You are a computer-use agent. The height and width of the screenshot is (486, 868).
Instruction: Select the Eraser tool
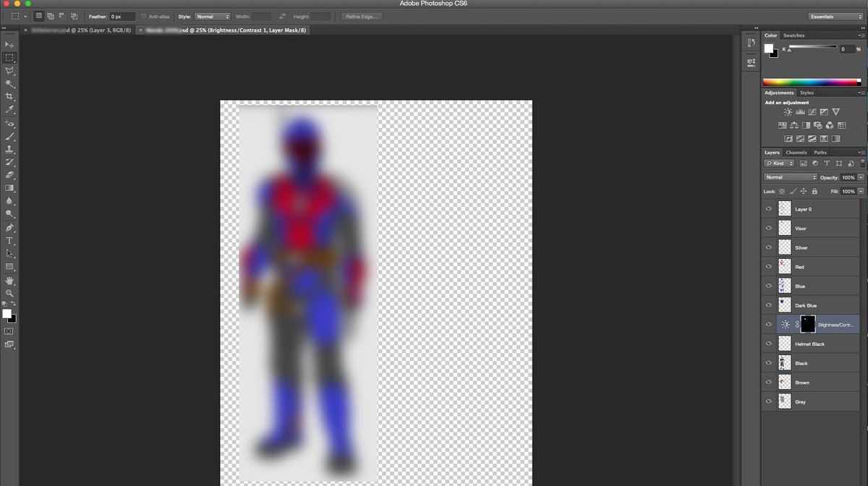(9, 174)
